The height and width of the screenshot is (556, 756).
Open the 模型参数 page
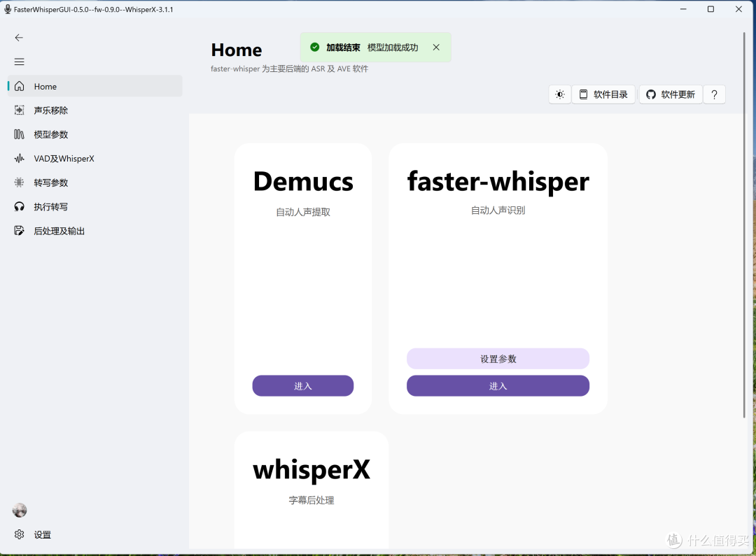pyautogui.click(x=95, y=134)
